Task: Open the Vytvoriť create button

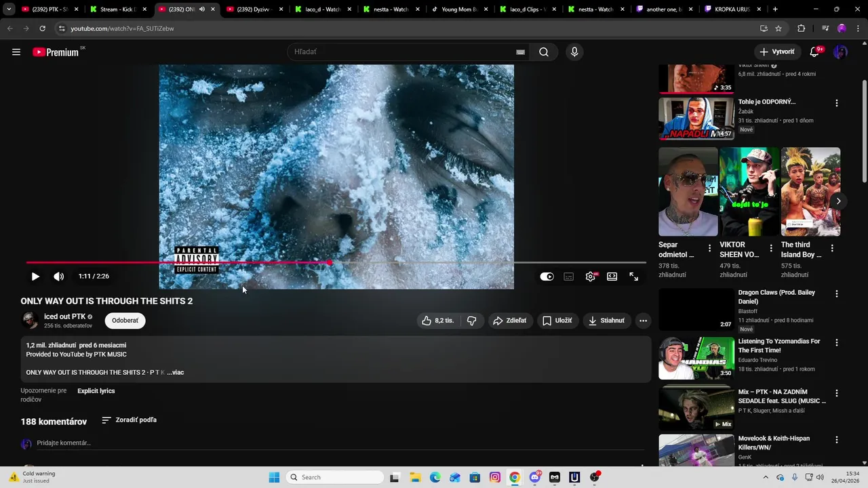Action: pyautogui.click(x=777, y=52)
